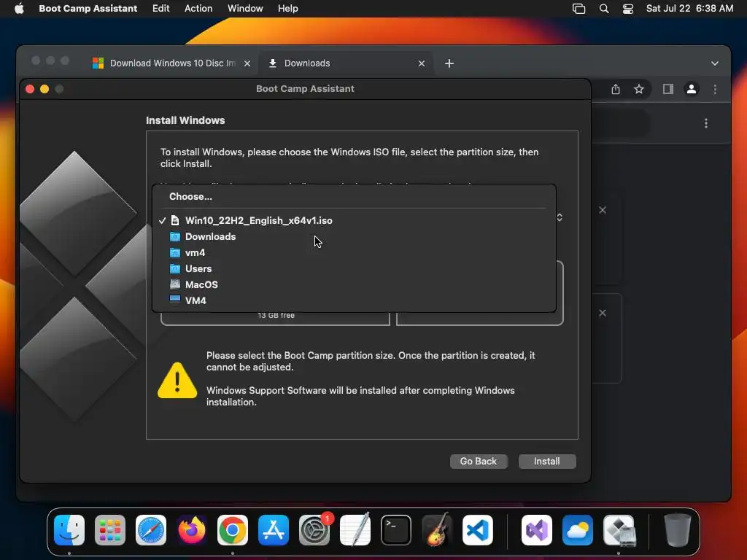Open the Action menu
This screenshot has height=560, width=747.
pyautogui.click(x=198, y=9)
